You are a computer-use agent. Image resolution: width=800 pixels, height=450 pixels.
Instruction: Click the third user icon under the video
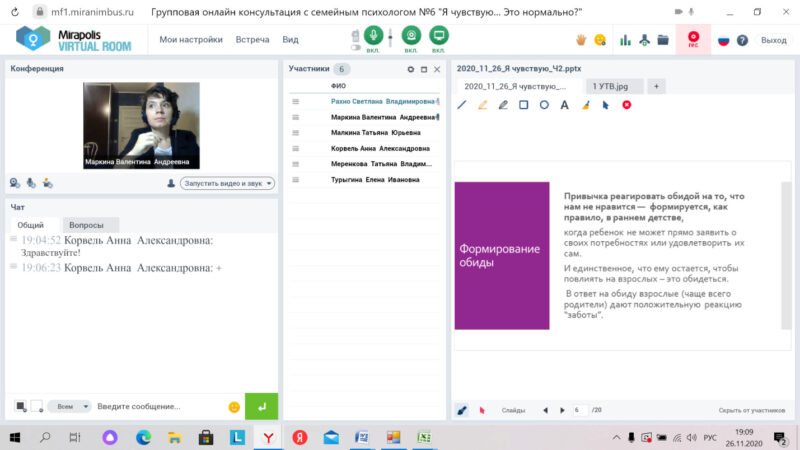click(47, 183)
